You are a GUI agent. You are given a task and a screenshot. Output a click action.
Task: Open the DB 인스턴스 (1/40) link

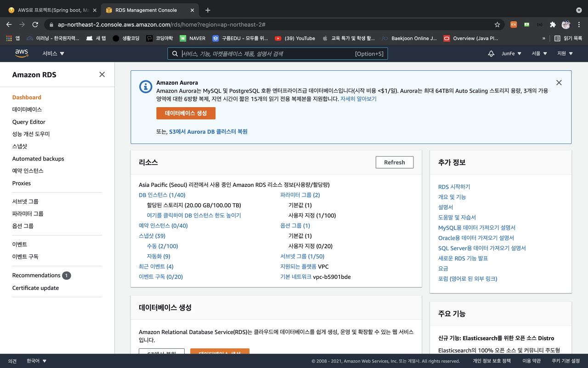162,195
